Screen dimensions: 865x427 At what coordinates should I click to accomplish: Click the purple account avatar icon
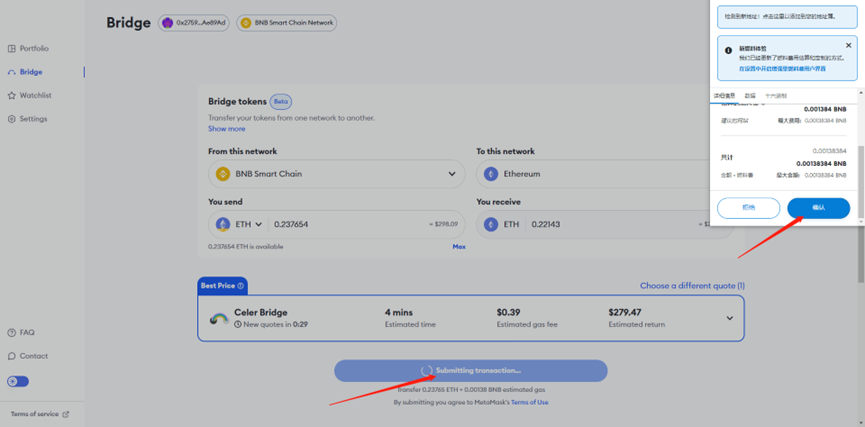[167, 23]
